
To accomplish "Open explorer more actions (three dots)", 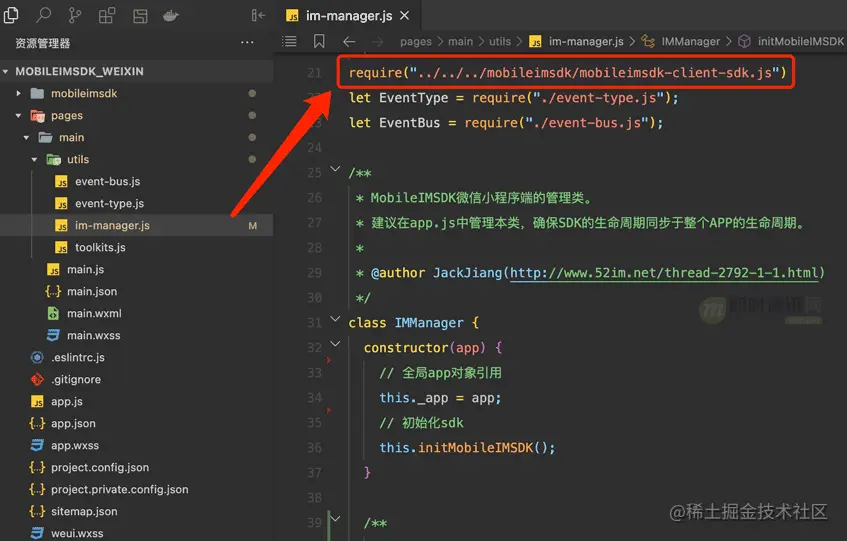I will point(247,42).
